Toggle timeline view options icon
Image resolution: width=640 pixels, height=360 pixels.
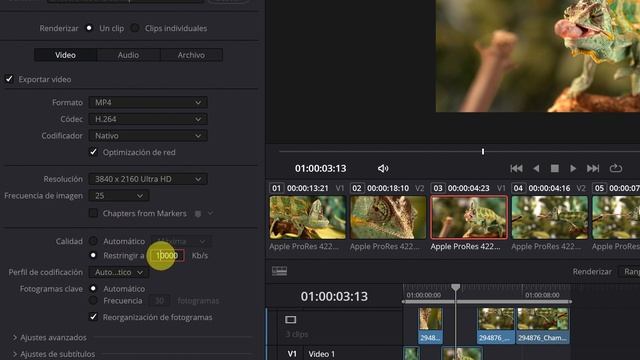point(280,271)
